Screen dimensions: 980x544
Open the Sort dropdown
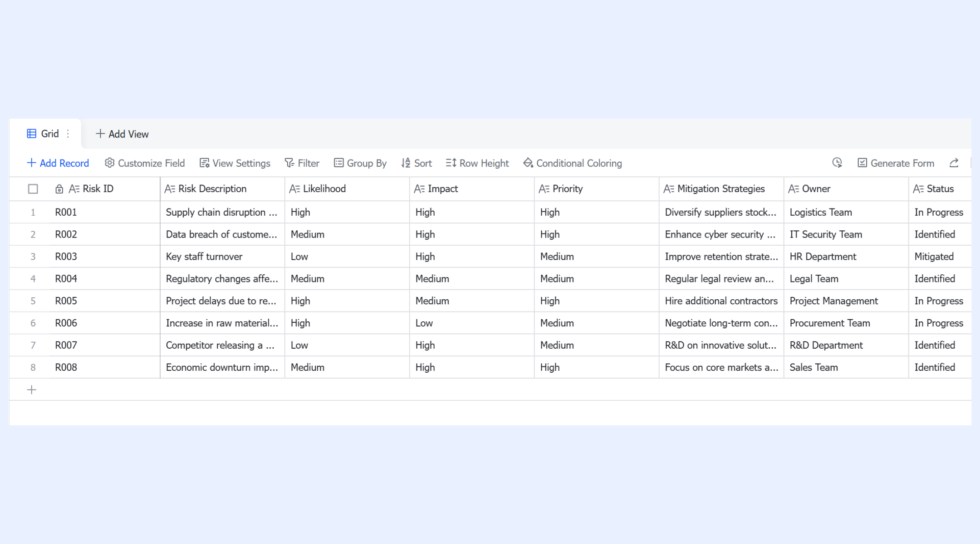tap(416, 163)
